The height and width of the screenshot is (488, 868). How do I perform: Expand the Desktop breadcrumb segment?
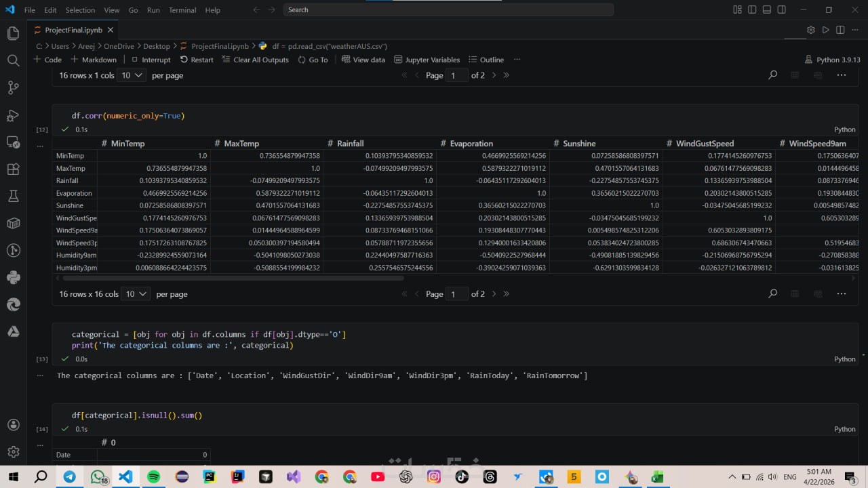157,46
